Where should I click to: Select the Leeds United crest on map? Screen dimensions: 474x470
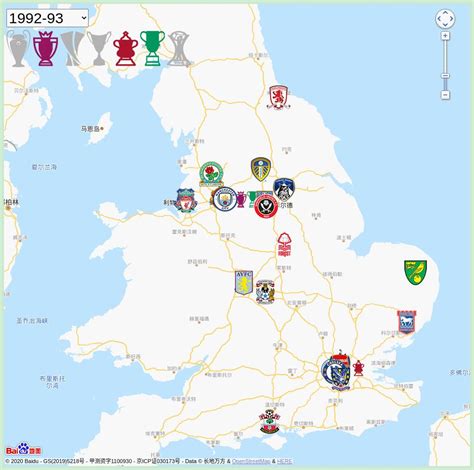261,170
